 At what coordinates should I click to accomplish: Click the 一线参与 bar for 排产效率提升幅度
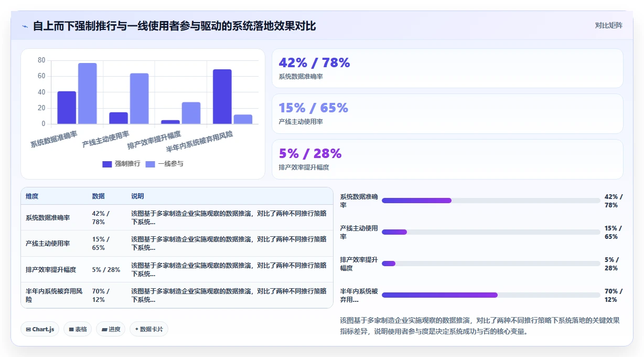coord(191,113)
